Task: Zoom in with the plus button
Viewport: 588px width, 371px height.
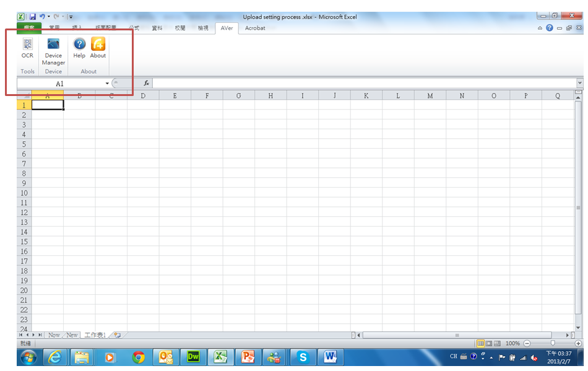Action: pyautogui.click(x=578, y=343)
